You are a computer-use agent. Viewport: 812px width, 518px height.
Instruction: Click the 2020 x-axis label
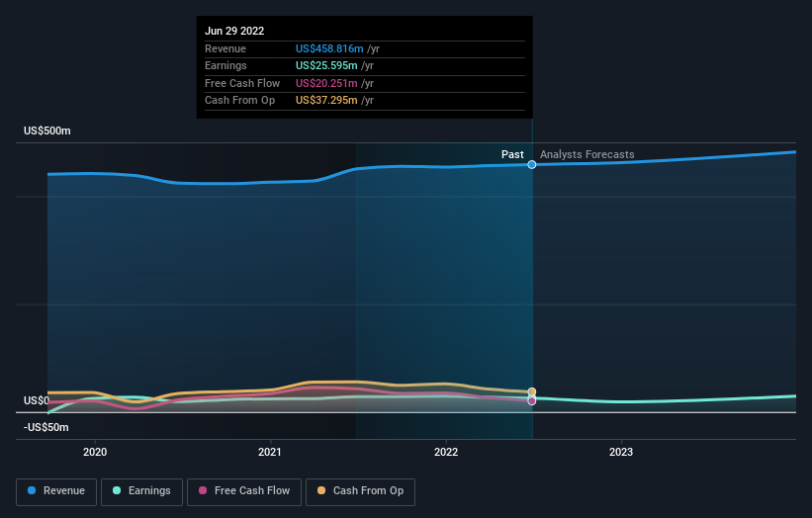pyautogui.click(x=95, y=452)
